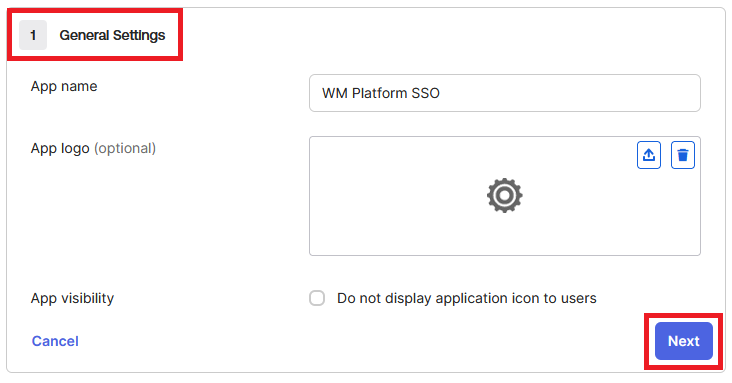
Task: Click the text 'WM Platform SSO' in field
Action: (x=381, y=93)
